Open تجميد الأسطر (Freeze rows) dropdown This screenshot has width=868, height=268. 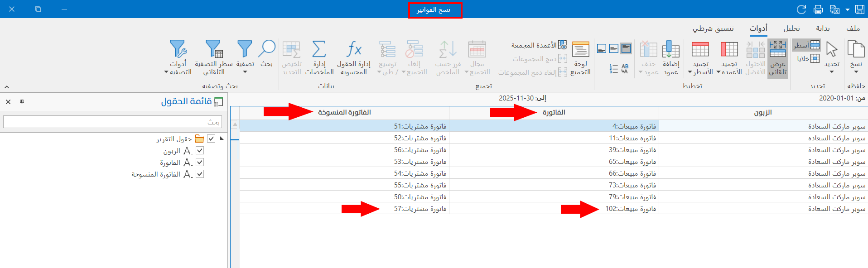tap(700, 58)
